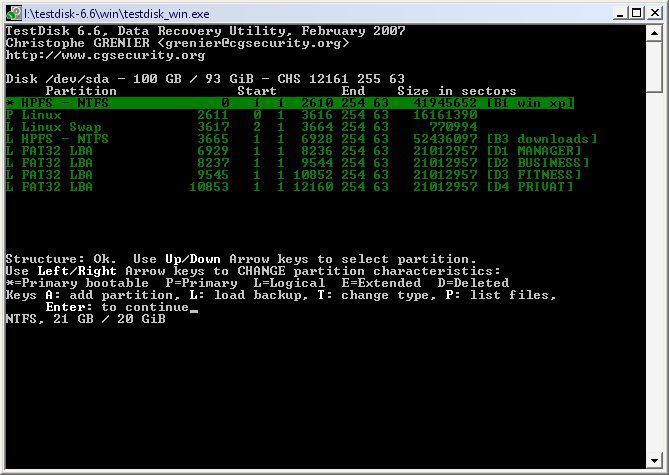Click the 'Start' column header

pos(257,91)
